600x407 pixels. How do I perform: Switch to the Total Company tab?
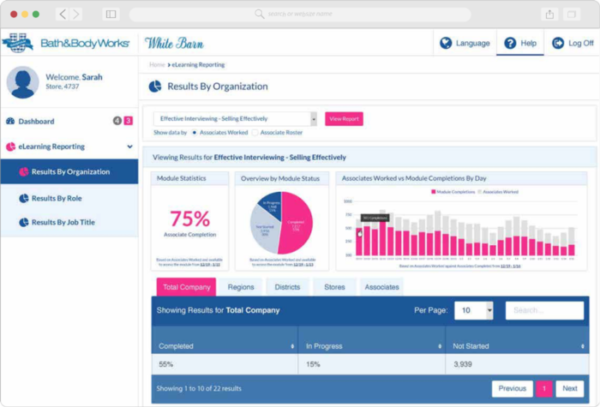(186, 287)
